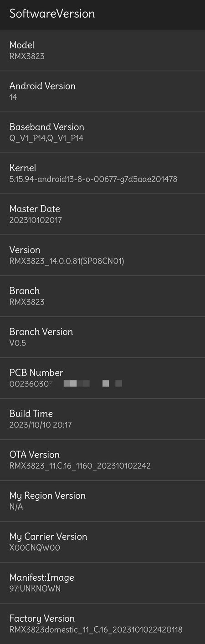Image resolution: width=205 pixels, height=644 pixels.
Task: Select the Kernel version row
Action: click(102, 173)
